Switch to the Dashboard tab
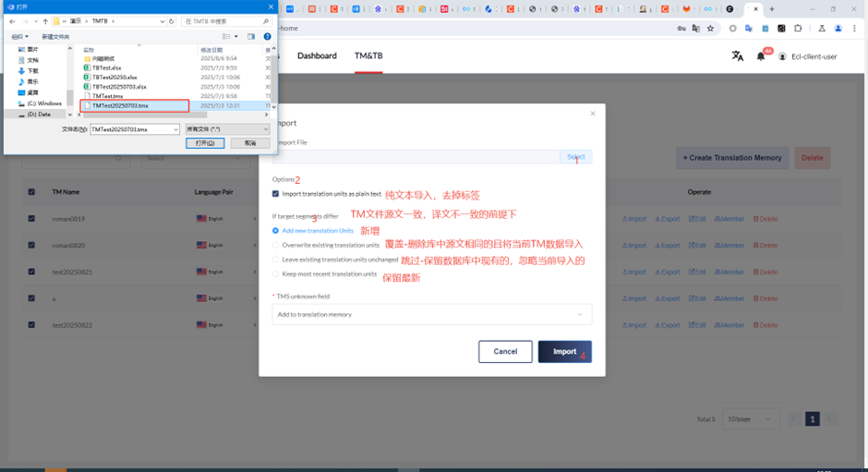 [x=317, y=56]
